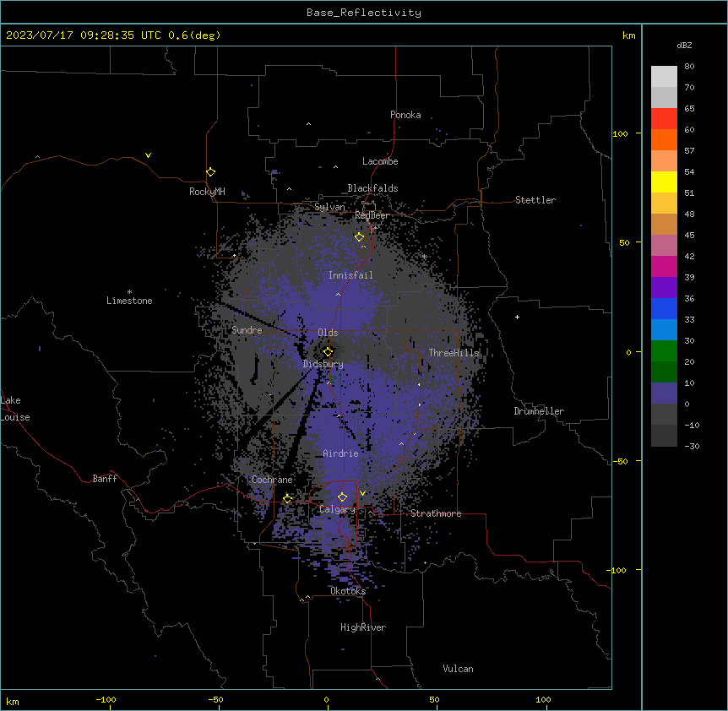Click the royal blue 33-36 dBZ legend swatch
The height and width of the screenshot is (711, 728).
click(664, 308)
